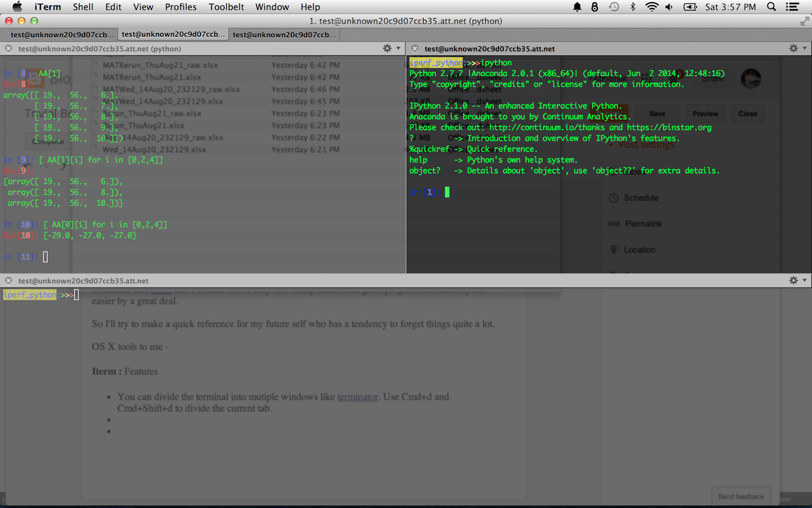Select the second terminal tab
812x508 pixels.
click(173, 34)
